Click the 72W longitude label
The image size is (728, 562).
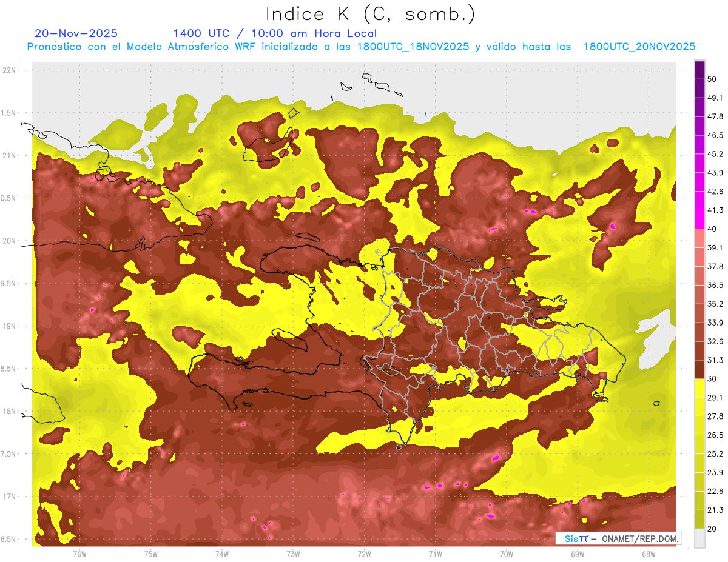tap(364, 554)
